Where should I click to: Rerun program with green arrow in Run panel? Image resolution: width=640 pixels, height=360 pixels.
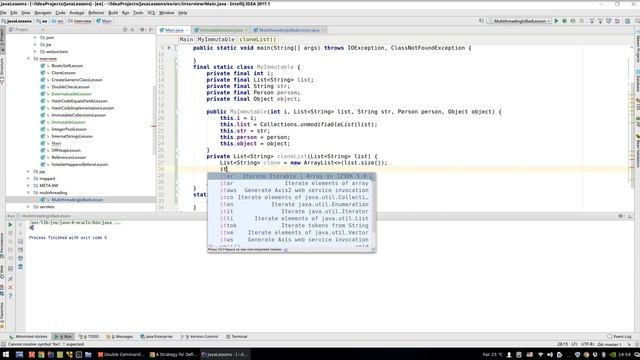(x=10, y=224)
